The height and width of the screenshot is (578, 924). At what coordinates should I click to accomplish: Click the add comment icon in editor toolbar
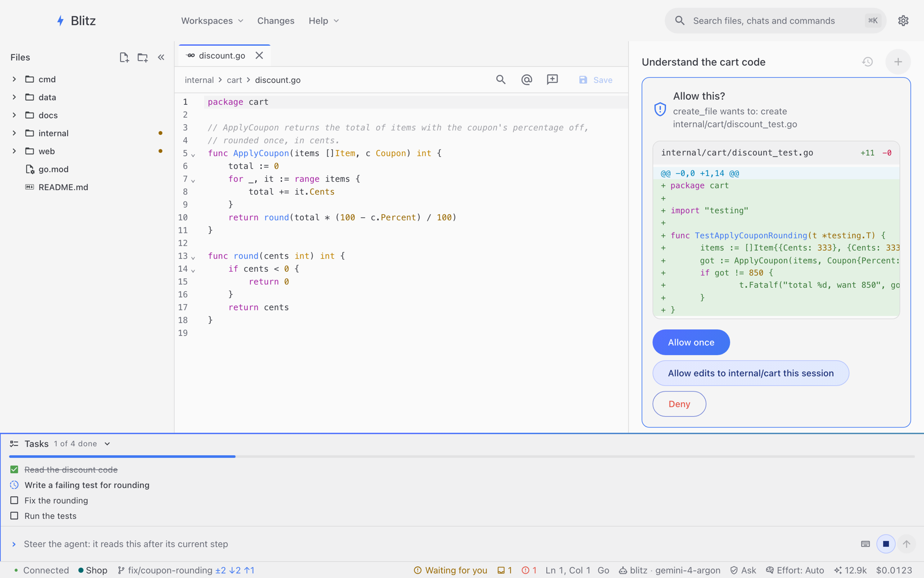pos(552,80)
